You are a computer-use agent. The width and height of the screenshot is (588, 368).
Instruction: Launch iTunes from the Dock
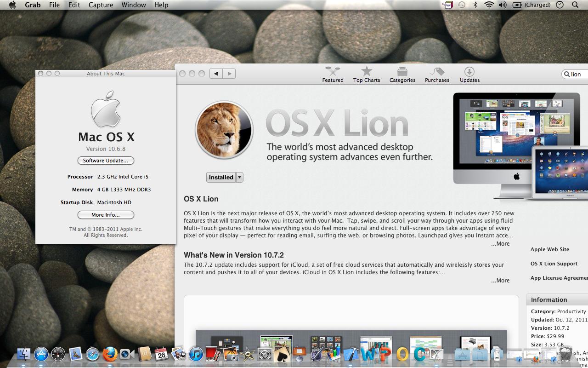click(x=196, y=354)
